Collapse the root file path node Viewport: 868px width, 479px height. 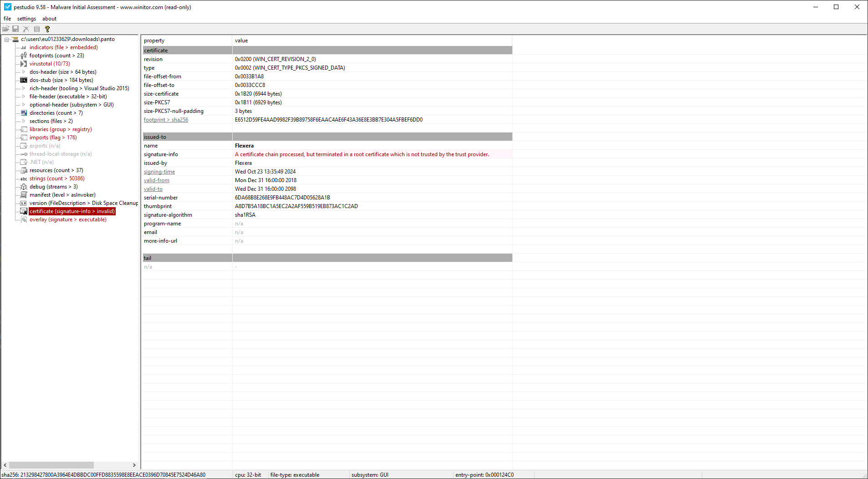click(x=7, y=40)
